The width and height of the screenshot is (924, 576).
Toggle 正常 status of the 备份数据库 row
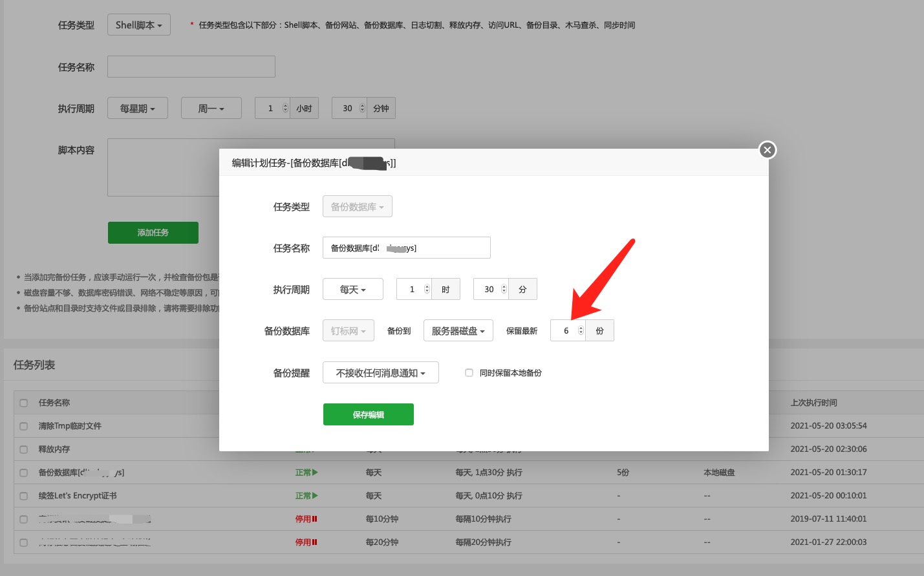pos(306,473)
